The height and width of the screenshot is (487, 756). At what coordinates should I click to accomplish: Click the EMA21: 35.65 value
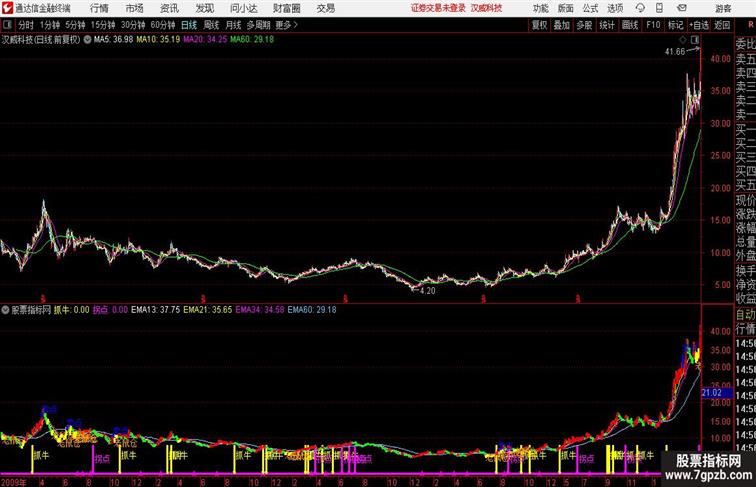click(208, 310)
